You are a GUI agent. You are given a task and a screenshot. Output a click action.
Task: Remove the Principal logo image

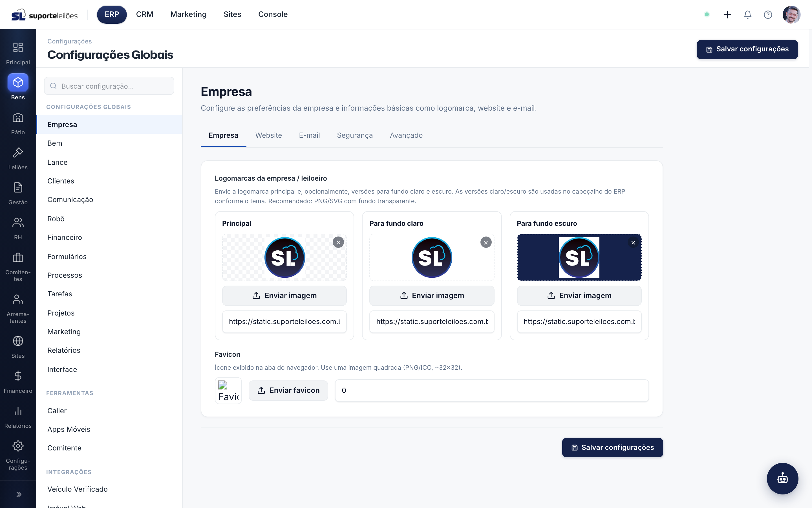coord(338,242)
